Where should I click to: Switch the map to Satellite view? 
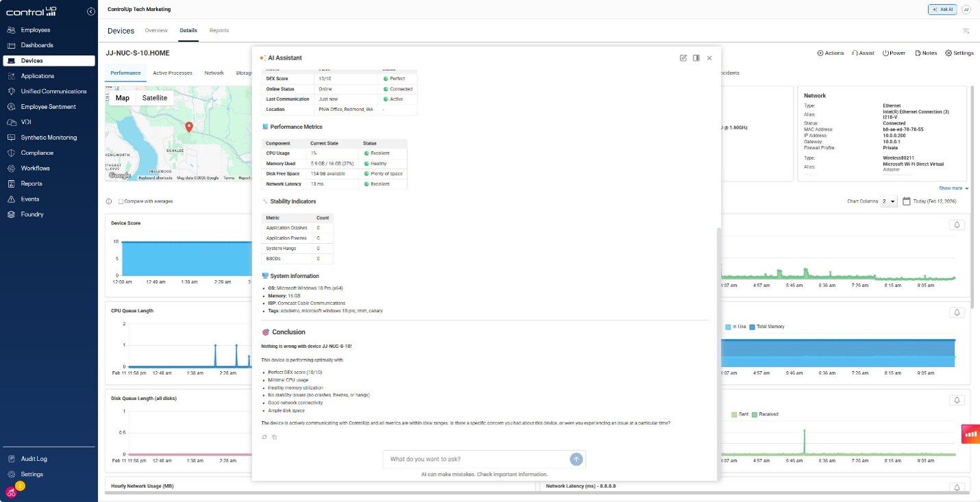[x=155, y=98]
